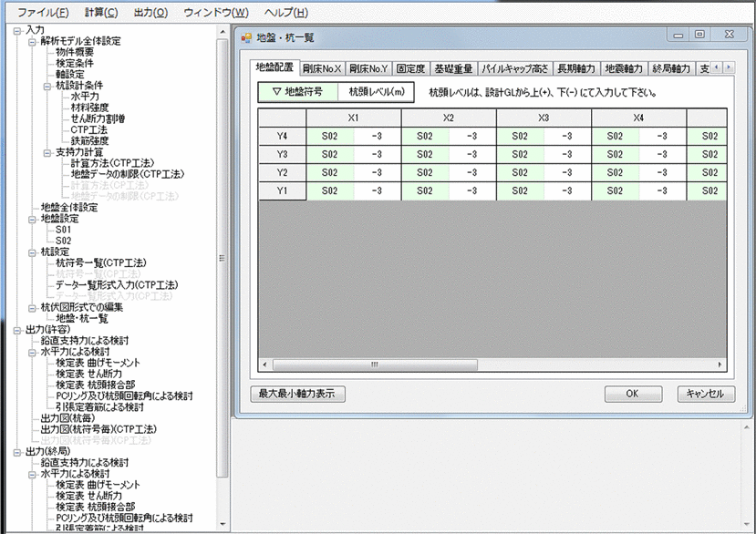Open 出力図(杭符号毎)(CTP工法) item
This screenshot has width=756, height=534.
coord(98,429)
